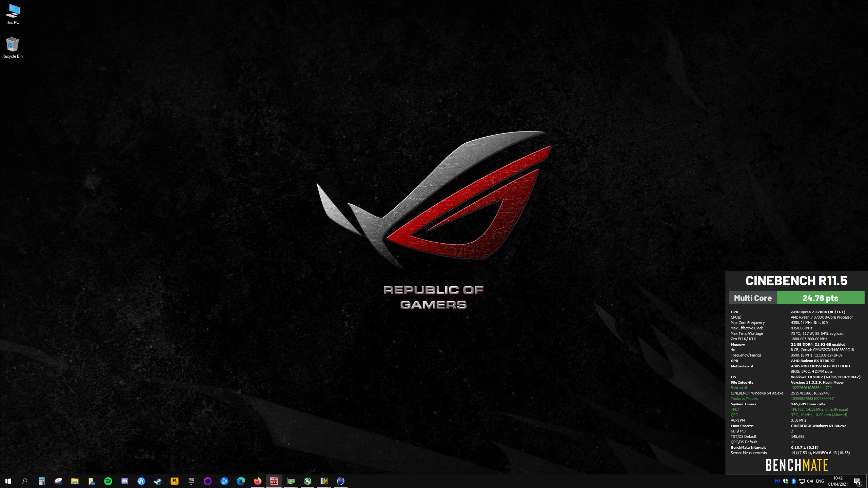
Task: Select the Recycle Bin desktop icon
Action: pyautogui.click(x=12, y=48)
